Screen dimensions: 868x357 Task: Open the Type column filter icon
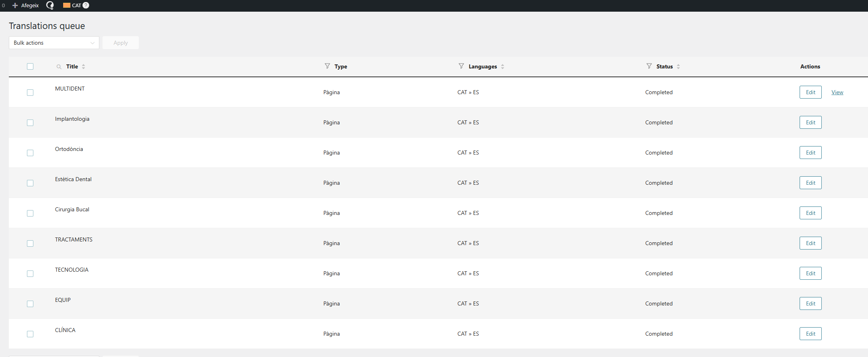pyautogui.click(x=327, y=66)
